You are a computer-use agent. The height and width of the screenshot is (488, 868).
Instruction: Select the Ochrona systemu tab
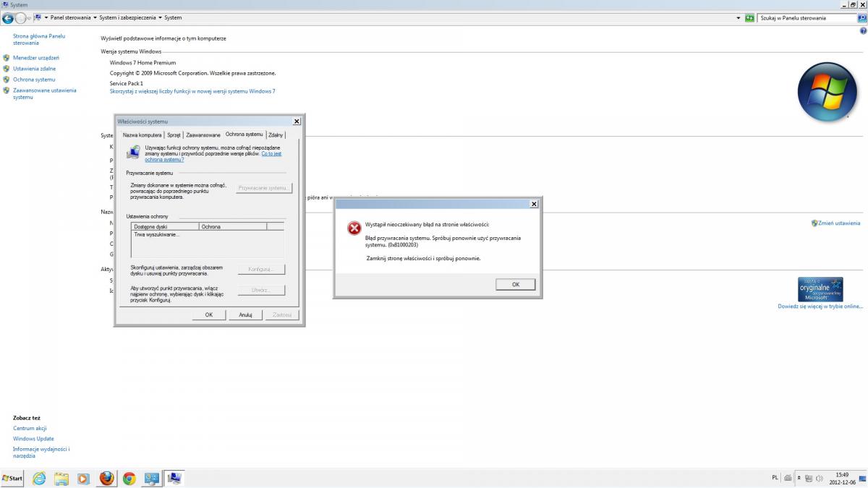coord(244,134)
